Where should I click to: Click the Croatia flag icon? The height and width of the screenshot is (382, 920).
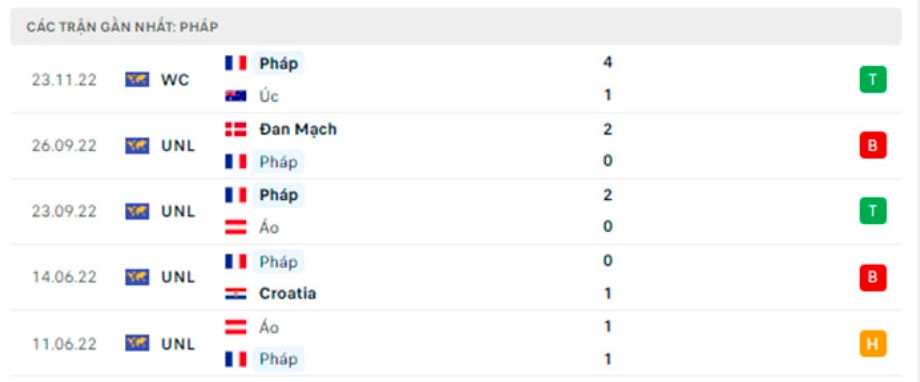pos(236,293)
